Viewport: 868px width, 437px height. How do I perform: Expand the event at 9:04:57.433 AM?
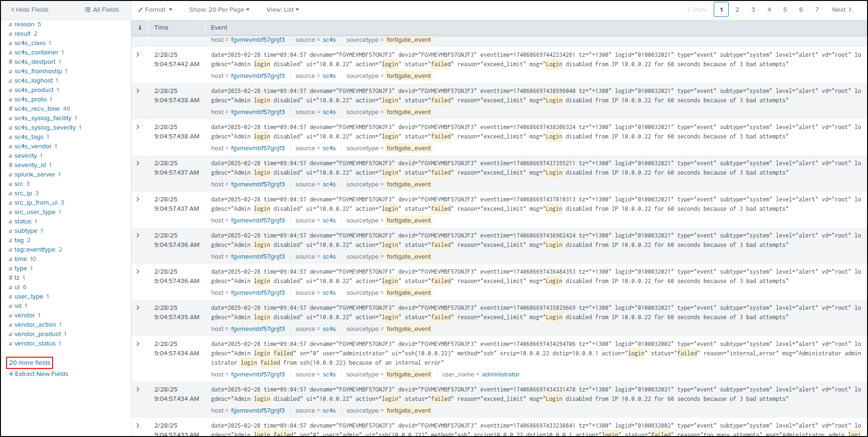[138, 425]
